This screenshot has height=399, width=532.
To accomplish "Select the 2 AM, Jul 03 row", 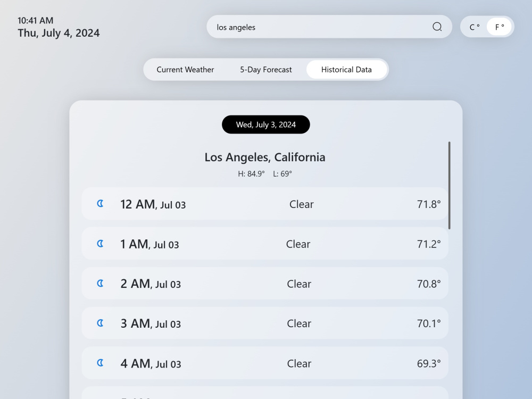I will [x=265, y=284].
